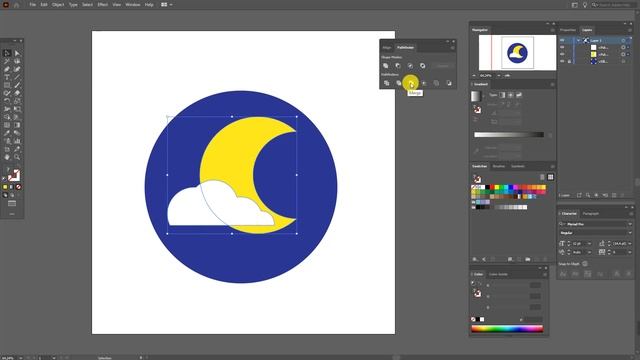This screenshot has height=360, width=640.
Task: Click the Fill/Stroke indicator in toolbar
Action: 13,175
